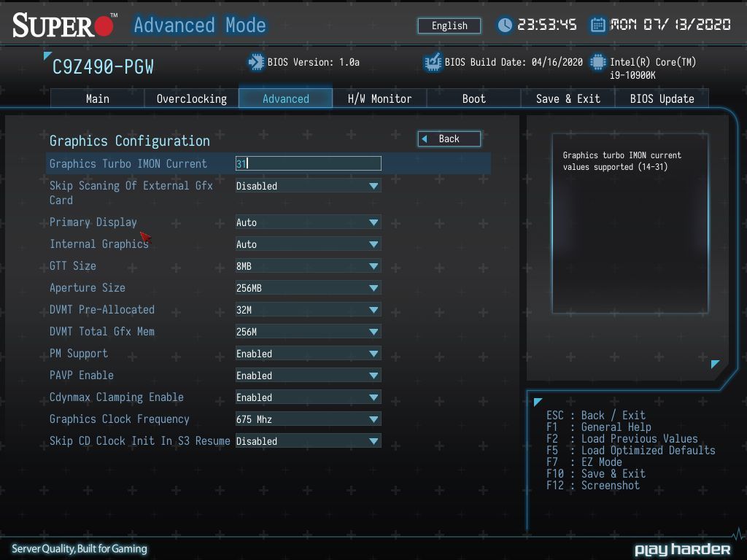Viewport: 747px width, 560px height.
Task: Click the F10 : Save & Exit hint
Action: [x=596, y=474]
